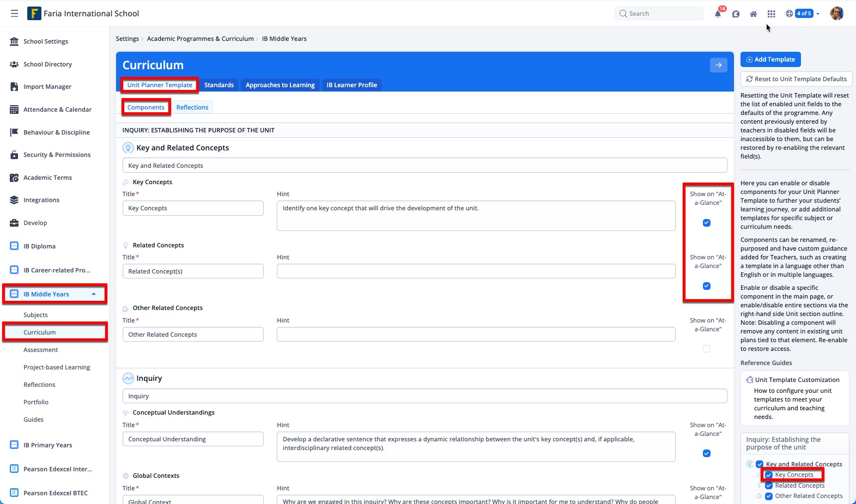Select Project-based Learning submenu item
The height and width of the screenshot is (504, 856).
(57, 367)
